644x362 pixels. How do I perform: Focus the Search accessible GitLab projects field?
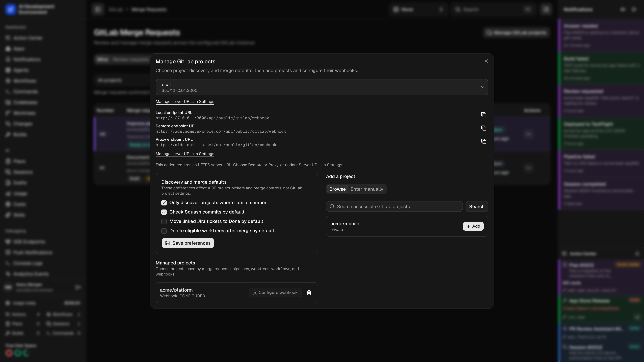pyautogui.click(x=394, y=207)
